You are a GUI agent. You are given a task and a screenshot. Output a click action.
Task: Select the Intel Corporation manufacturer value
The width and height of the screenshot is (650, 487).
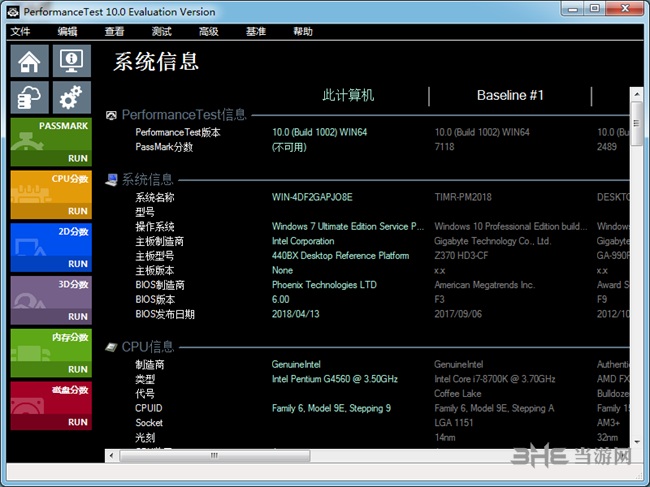303,241
